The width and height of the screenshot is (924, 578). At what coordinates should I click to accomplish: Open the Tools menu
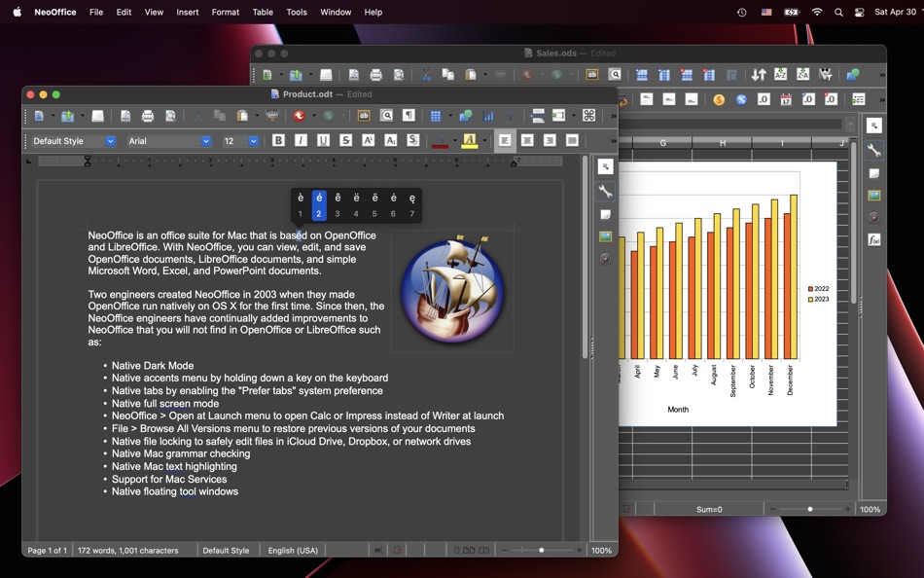(x=297, y=12)
